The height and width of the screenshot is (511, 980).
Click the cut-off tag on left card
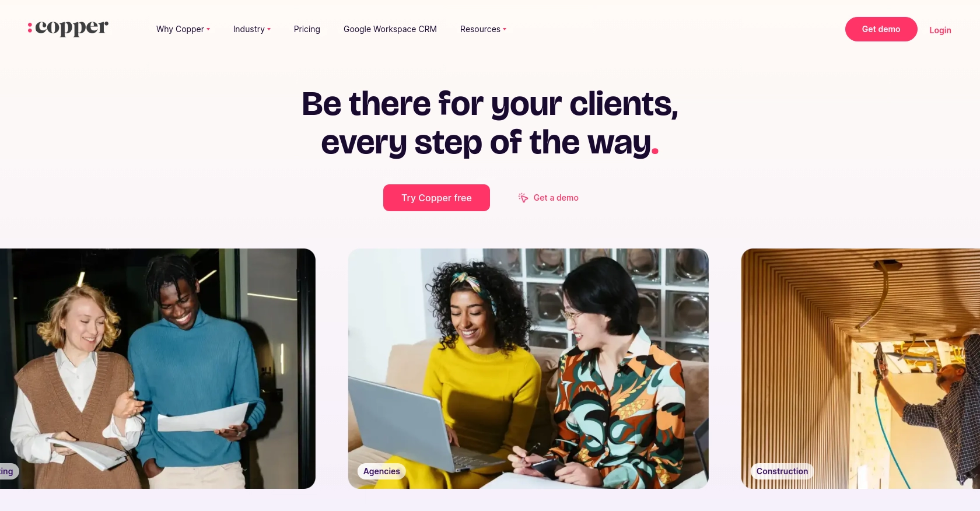coord(8,471)
